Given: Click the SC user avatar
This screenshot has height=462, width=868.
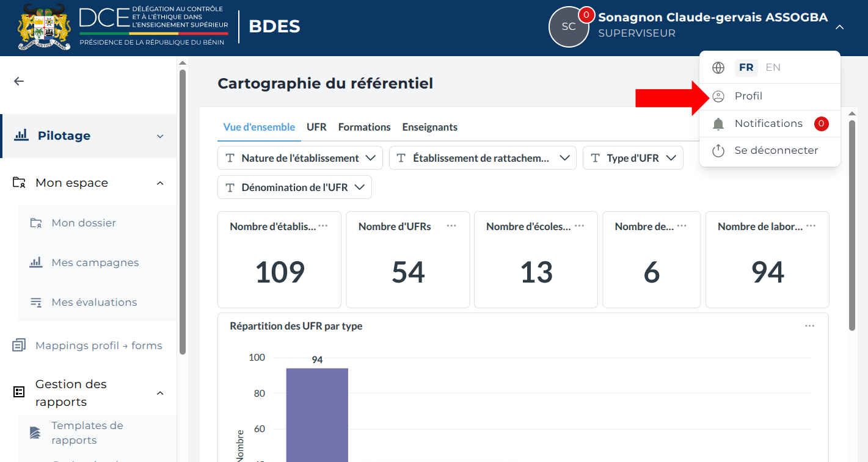Looking at the screenshot, I should coord(569,27).
